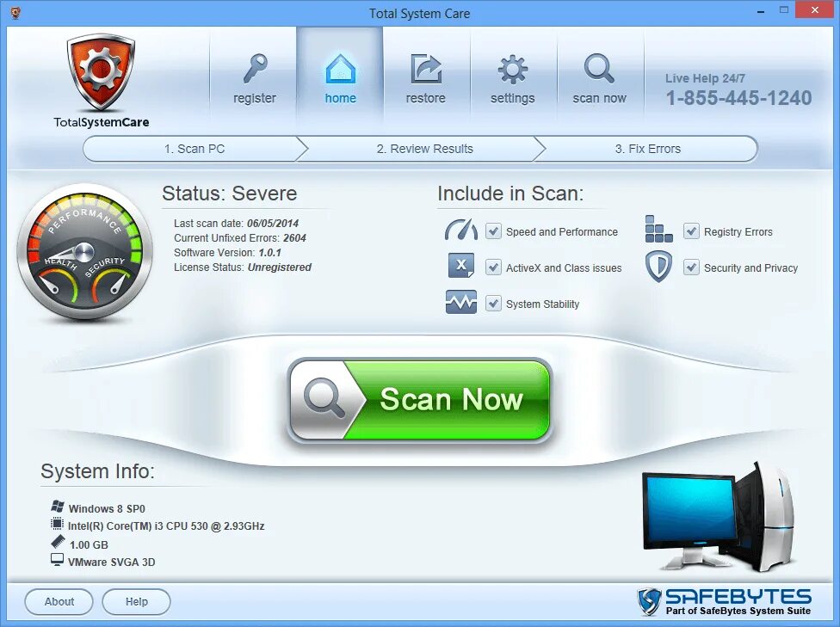840x627 pixels.
Task: Click the settings label in navigation
Action: coord(513,99)
